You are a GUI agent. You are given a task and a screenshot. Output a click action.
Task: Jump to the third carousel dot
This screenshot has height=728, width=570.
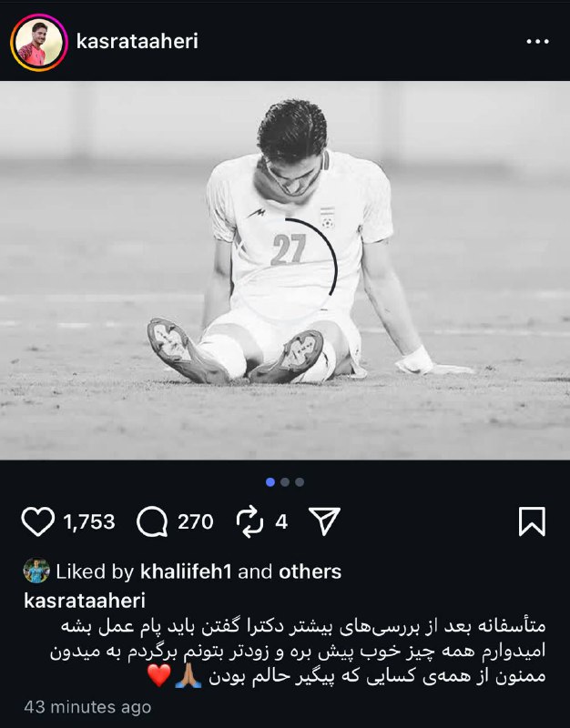pyautogui.click(x=300, y=482)
